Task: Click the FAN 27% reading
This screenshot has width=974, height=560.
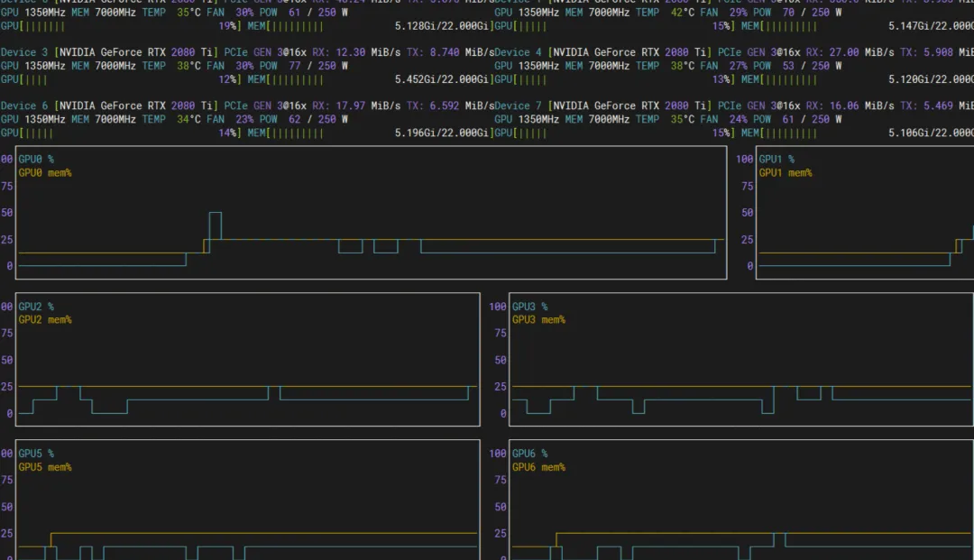Action: (x=723, y=66)
